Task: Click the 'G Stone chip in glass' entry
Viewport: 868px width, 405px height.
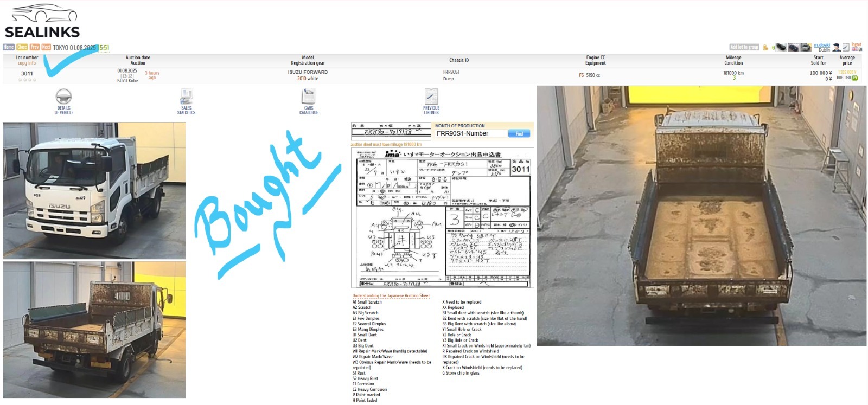Action: point(461,373)
